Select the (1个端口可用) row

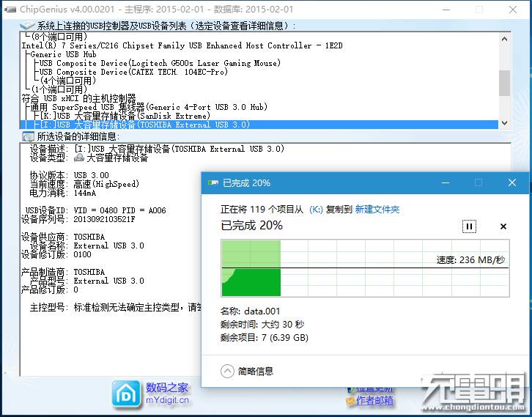click(259, 89)
